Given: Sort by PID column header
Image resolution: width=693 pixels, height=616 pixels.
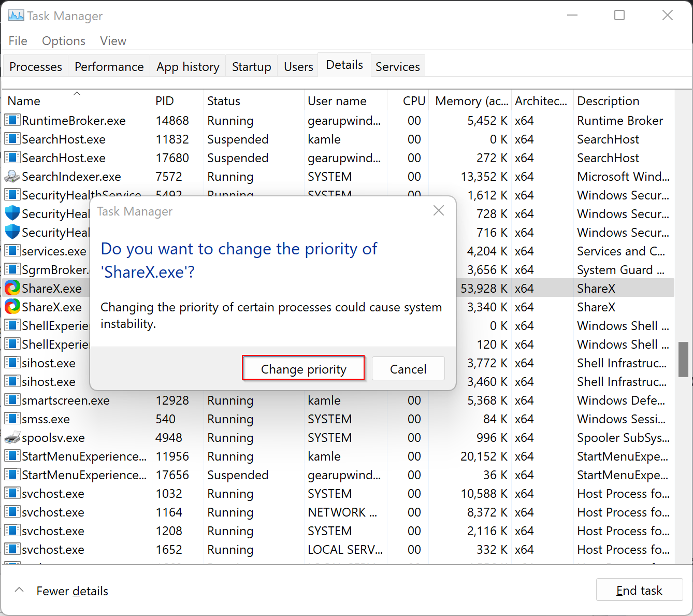Looking at the screenshot, I should (x=177, y=101).
